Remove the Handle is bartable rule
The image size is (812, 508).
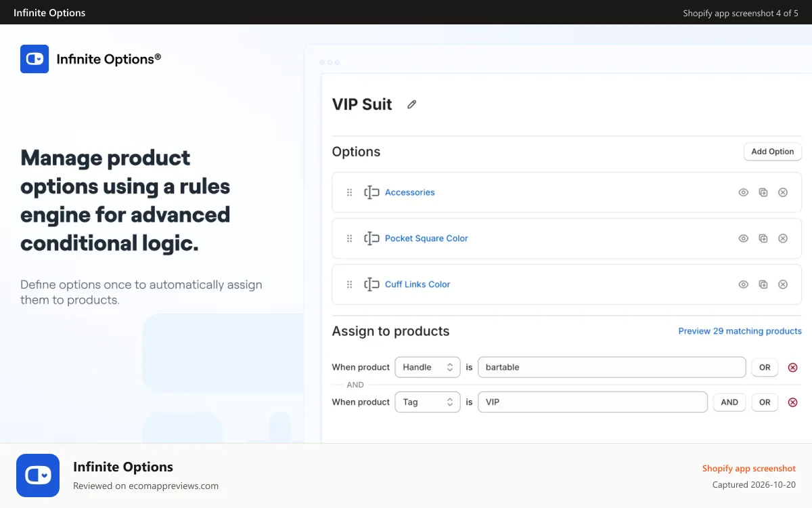[793, 367]
